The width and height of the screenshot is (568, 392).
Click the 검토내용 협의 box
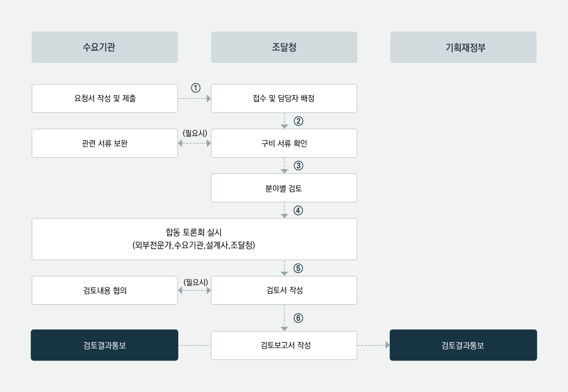tap(105, 290)
